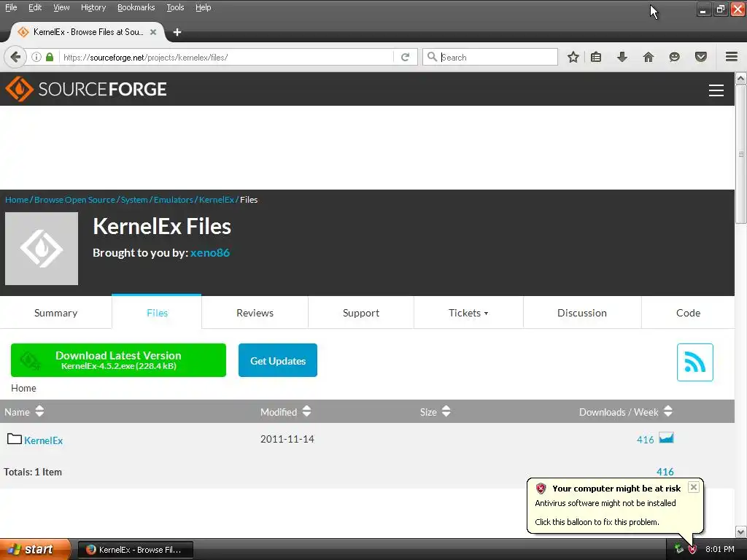This screenshot has height=560, width=747.
Task: Click the Get Updates button
Action: (x=278, y=360)
